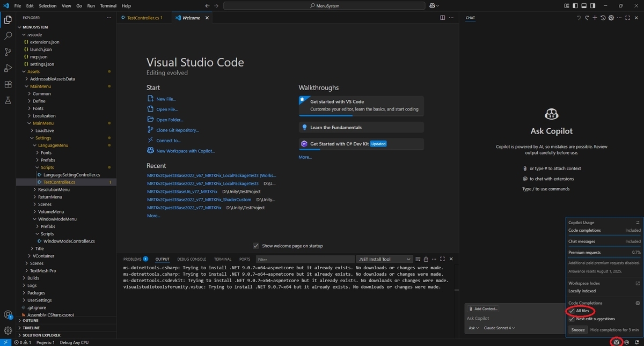The image size is (644, 346).
Task: Open the Copilot dropdown arrow in title bar
Action: (x=438, y=6)
